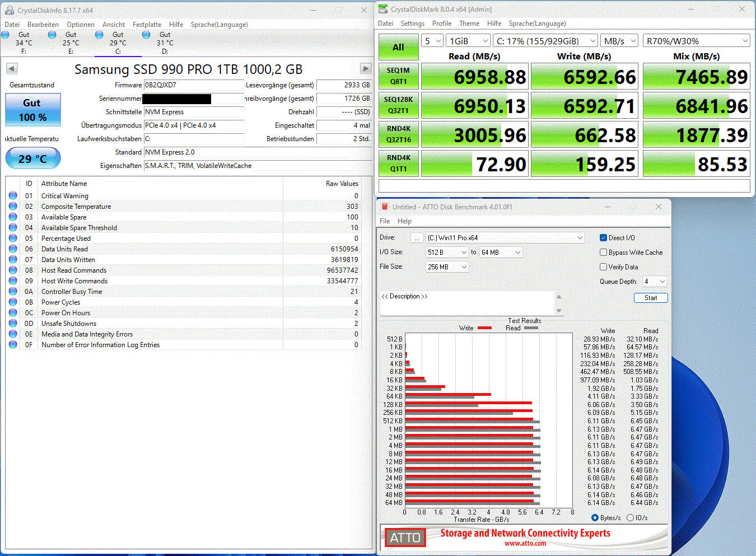
Task: Open mix ratio dropdown R70%/W30%
Action: 696,41
